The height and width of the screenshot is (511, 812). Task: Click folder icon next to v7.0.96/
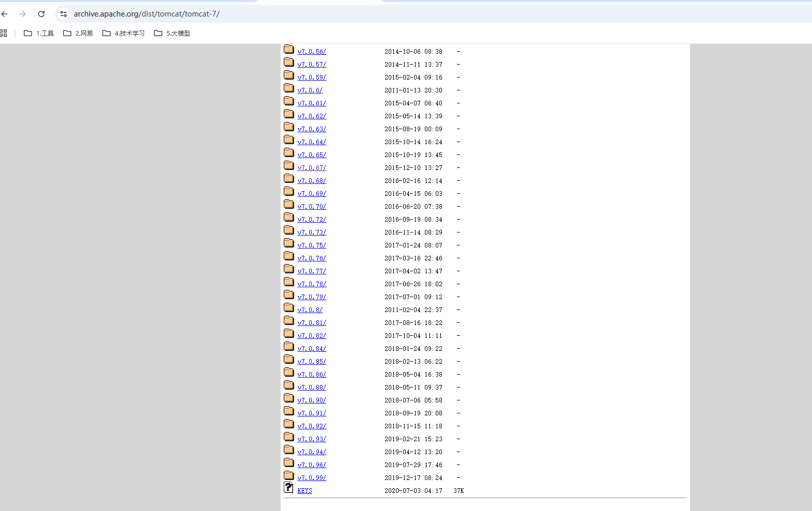tap(289, 463)
